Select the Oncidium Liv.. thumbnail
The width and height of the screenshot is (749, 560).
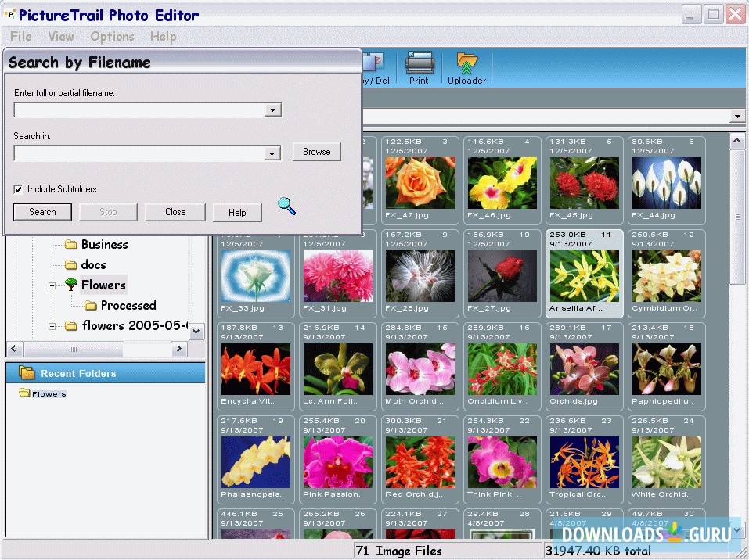(502, 367)
